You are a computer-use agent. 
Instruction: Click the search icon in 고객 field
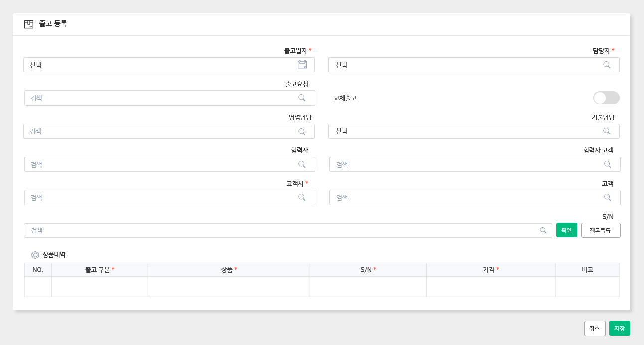608,197
